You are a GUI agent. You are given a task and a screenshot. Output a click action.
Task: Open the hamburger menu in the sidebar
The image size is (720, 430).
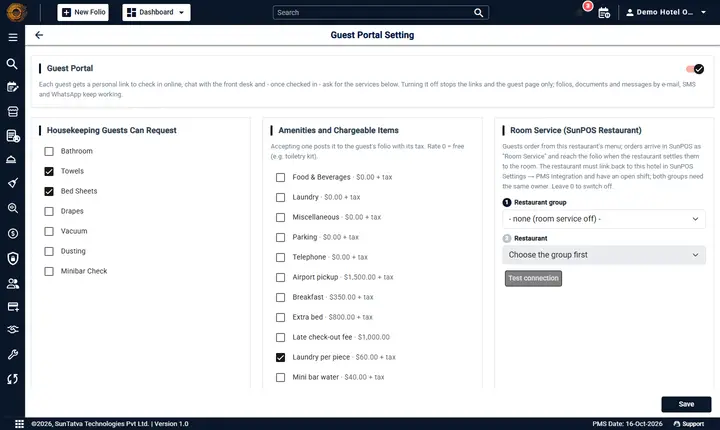tap(13, 37)
